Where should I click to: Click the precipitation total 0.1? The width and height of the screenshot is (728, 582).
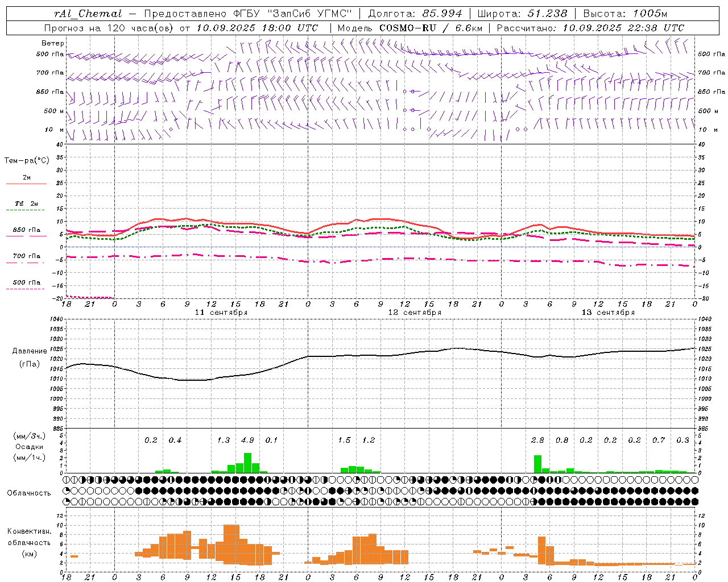click(x=272, y=440)
